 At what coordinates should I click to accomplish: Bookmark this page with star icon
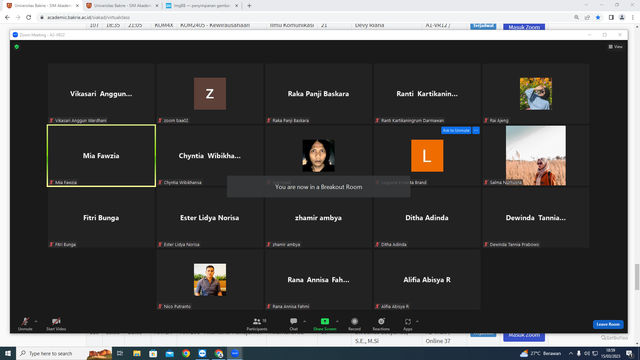point(598,18)
